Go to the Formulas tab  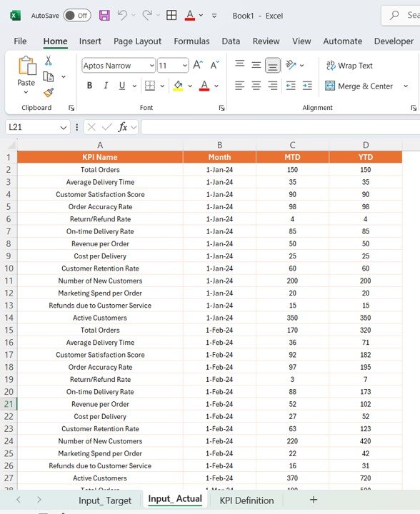(x=191, y=41)
